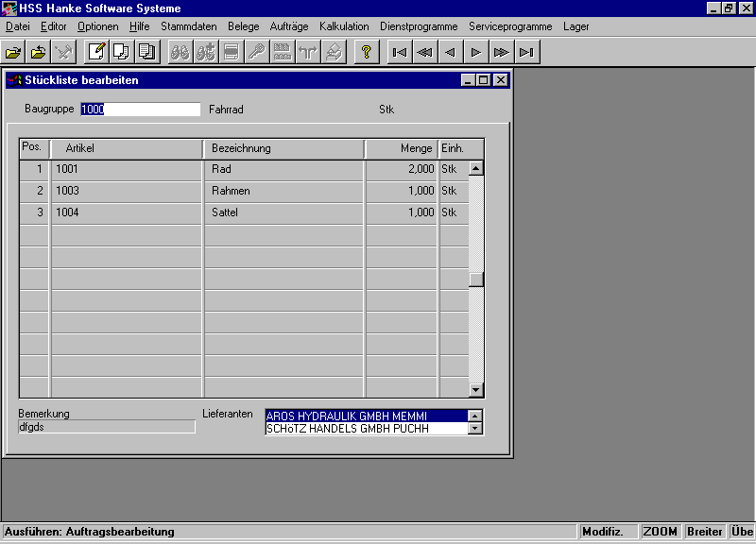The width and height of the screenshot is (756, 544).
Task: Click the edit document pencil icon
Action: 95,52
